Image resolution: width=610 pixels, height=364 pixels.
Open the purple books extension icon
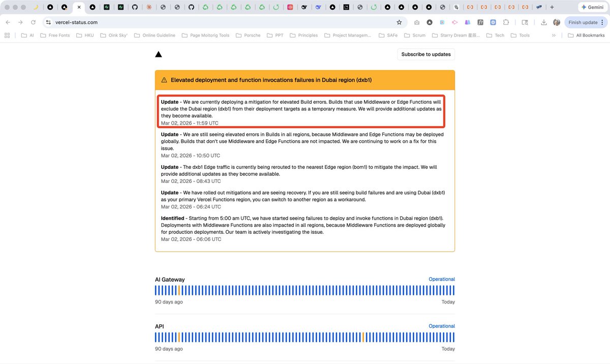(467, 22)
